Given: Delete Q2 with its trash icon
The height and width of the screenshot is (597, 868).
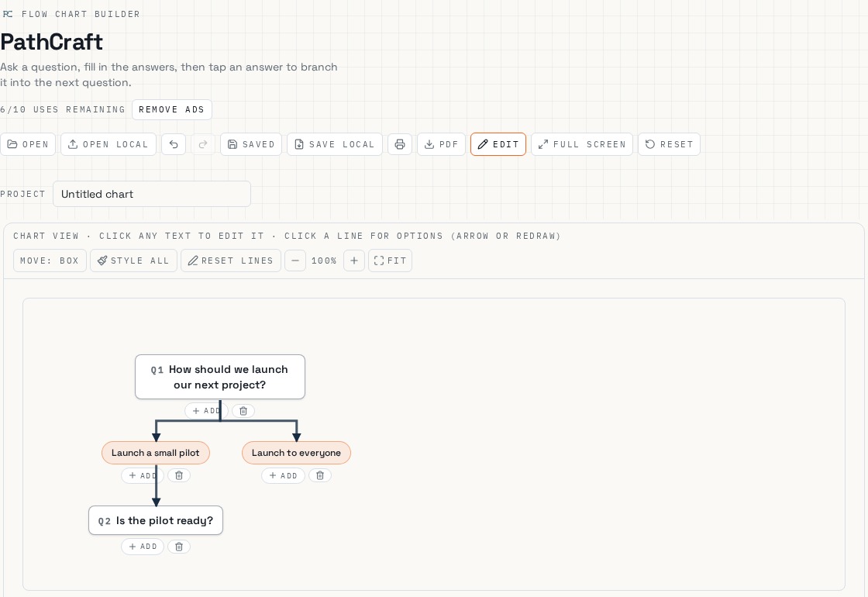Looking at the screenshot, I should click(179, 547).
